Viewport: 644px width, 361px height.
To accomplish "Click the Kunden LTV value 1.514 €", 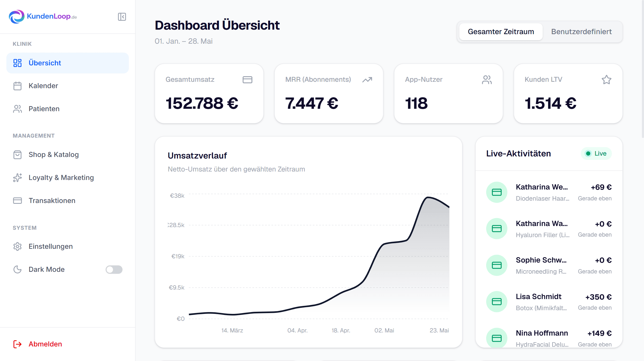I will point(551,103).
